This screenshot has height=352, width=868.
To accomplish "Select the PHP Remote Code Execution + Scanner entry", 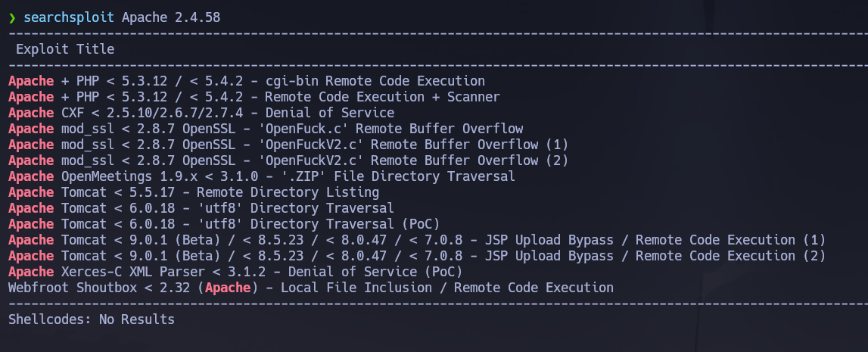I will pyautogui.click(x=254, y=97).
